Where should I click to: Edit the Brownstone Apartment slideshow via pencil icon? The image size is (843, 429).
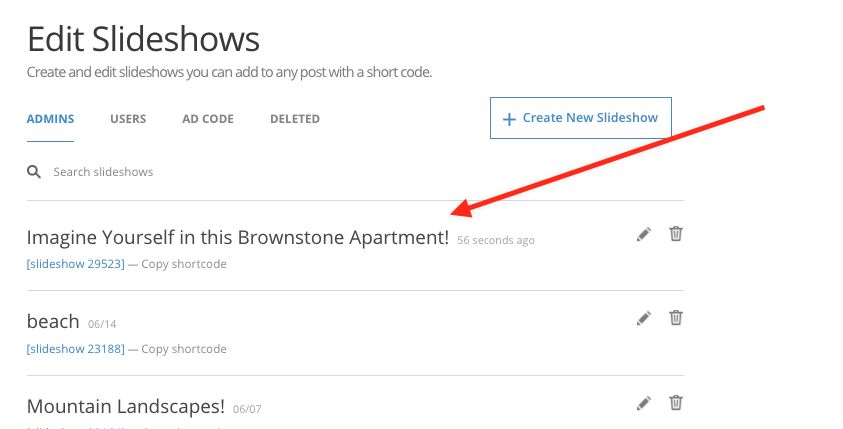[x=644, y=234]
